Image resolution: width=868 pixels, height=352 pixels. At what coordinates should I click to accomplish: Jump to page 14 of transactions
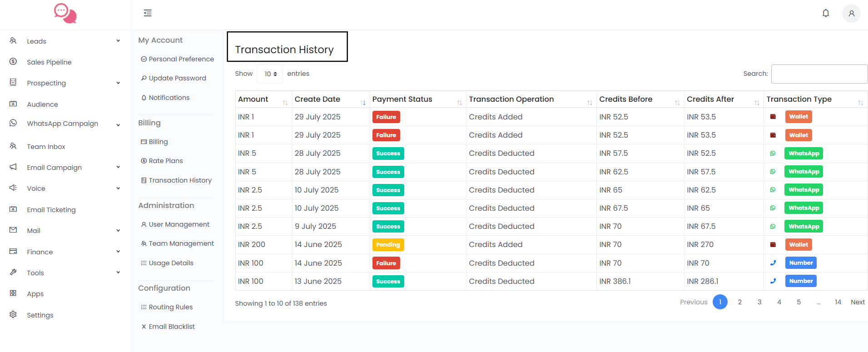point(838,302)
